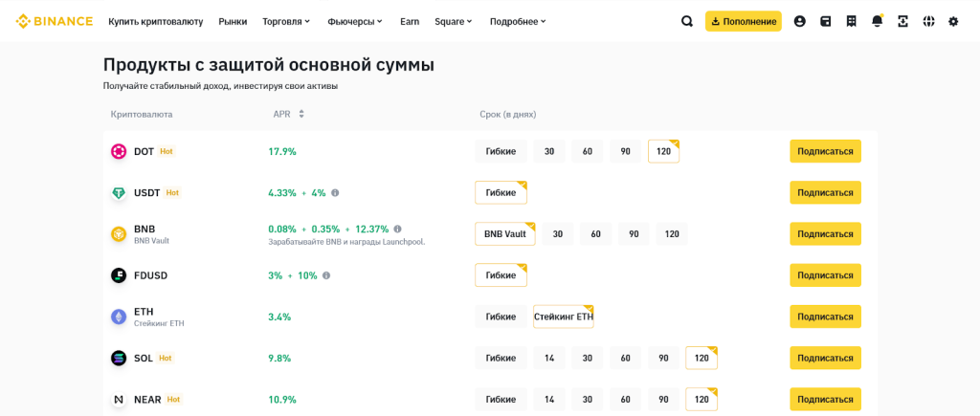The width and height of the screenshot is (980, 416).
Task: Click the globe language icon
Action: (927, 21)
